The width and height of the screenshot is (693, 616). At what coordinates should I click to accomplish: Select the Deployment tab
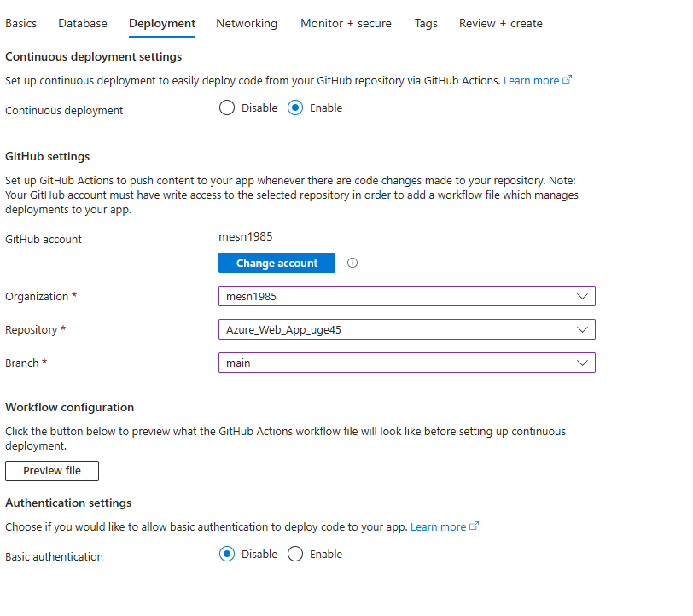162,23
